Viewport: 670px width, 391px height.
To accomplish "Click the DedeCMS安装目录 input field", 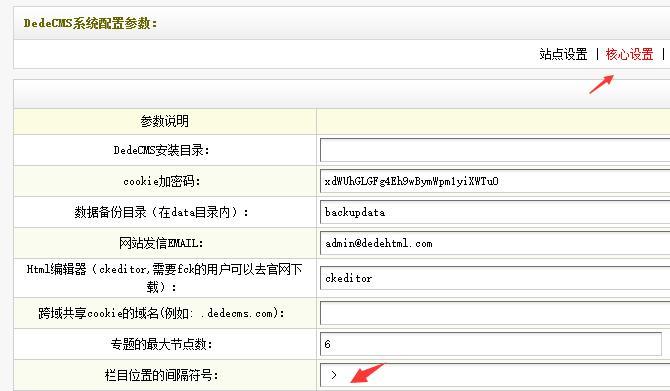I will (495, 150).
